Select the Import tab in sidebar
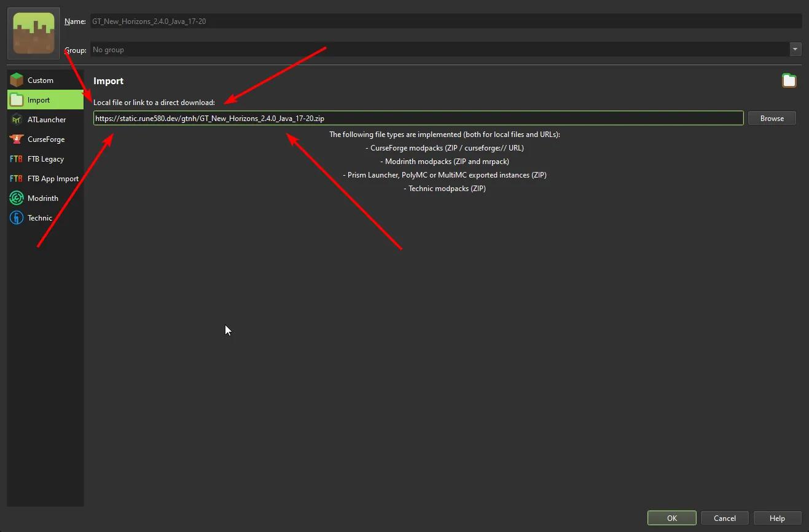This screenshot has width=809, height=532. point(45,100)
